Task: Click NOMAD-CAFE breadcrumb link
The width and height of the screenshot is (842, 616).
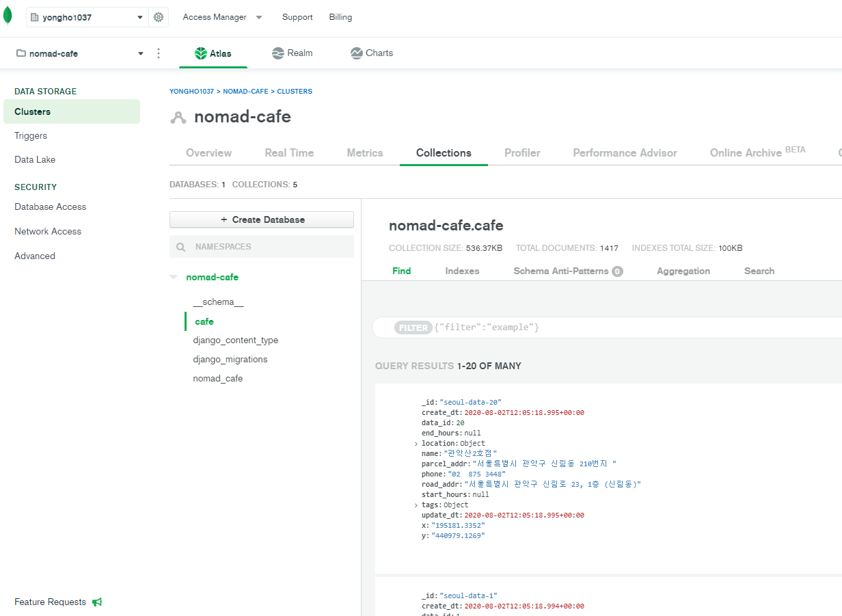Action: 245,91
